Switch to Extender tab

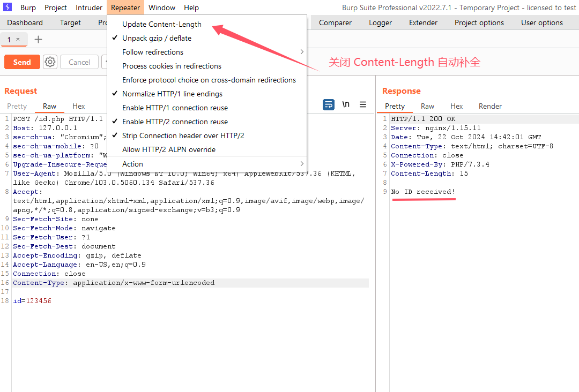423,23
